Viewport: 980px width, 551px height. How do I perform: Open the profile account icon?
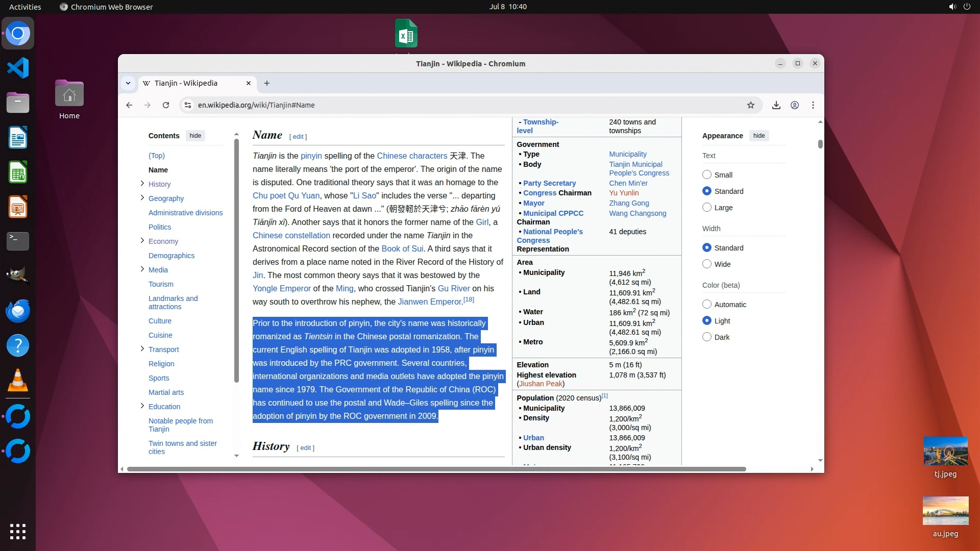(795, 105)
